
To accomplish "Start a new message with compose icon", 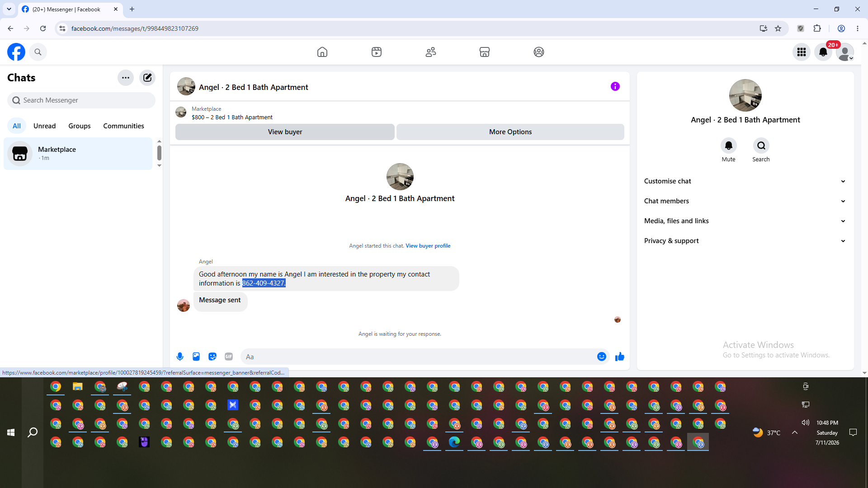I will pos(147,78).
